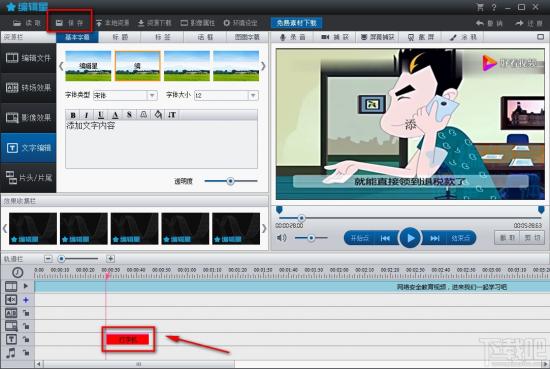Click the Bold formatting icon
550x369 pixels.
[73, 115]
